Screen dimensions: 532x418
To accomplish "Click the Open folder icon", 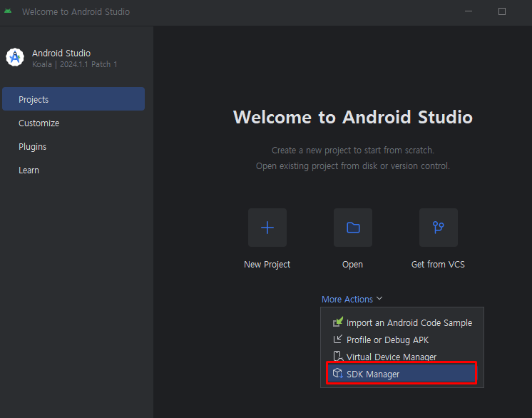I will (x=353, y=228).
